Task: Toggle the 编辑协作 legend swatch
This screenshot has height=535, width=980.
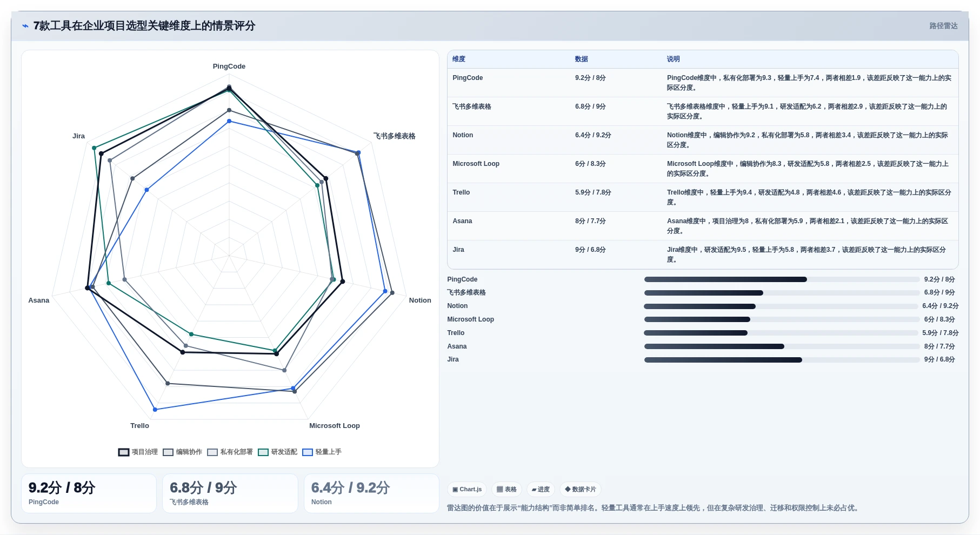Action: (168, 452)
